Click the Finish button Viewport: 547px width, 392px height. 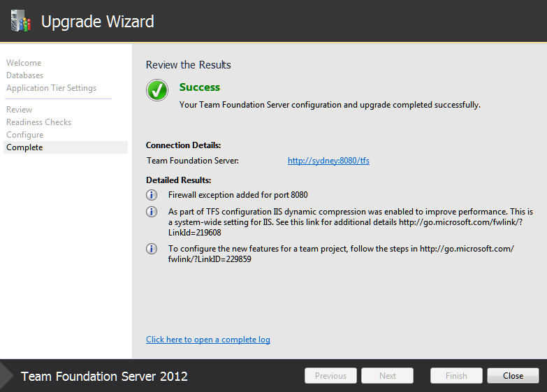pos(456,376)
